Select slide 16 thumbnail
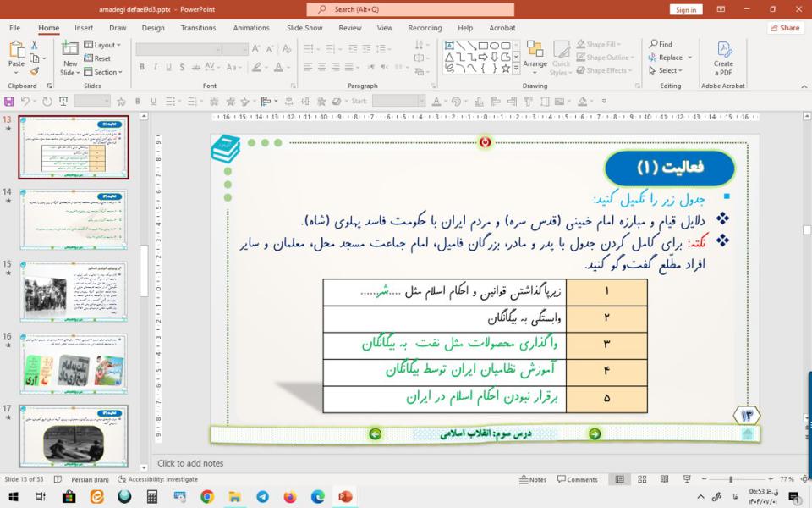812x508 pixels. click(x=74, y=363)
